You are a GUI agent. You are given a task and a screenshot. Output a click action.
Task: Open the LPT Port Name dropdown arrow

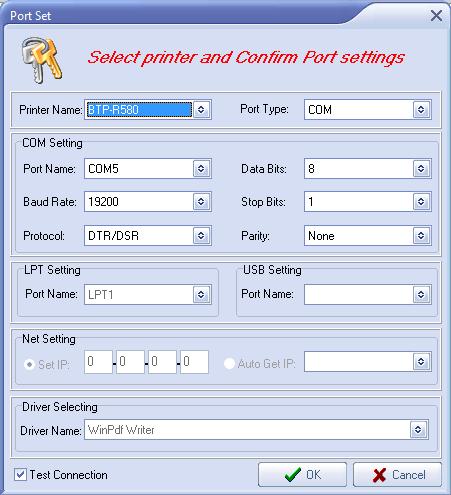tap(201, 294)
